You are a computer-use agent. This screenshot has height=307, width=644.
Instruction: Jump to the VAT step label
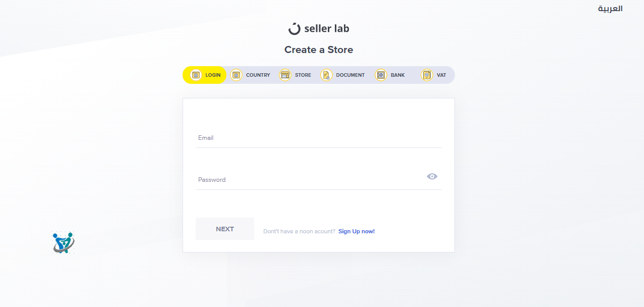441,75
